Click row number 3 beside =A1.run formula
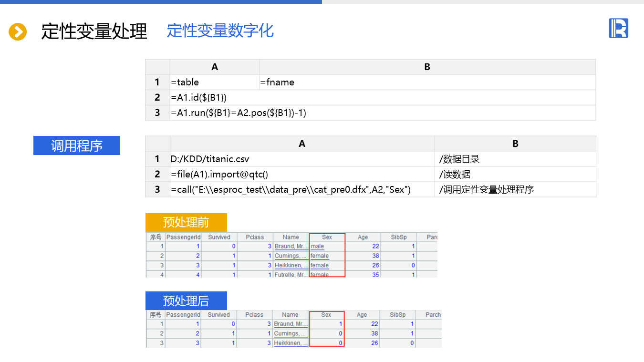 pyautogui.click(x=157, y=113)
